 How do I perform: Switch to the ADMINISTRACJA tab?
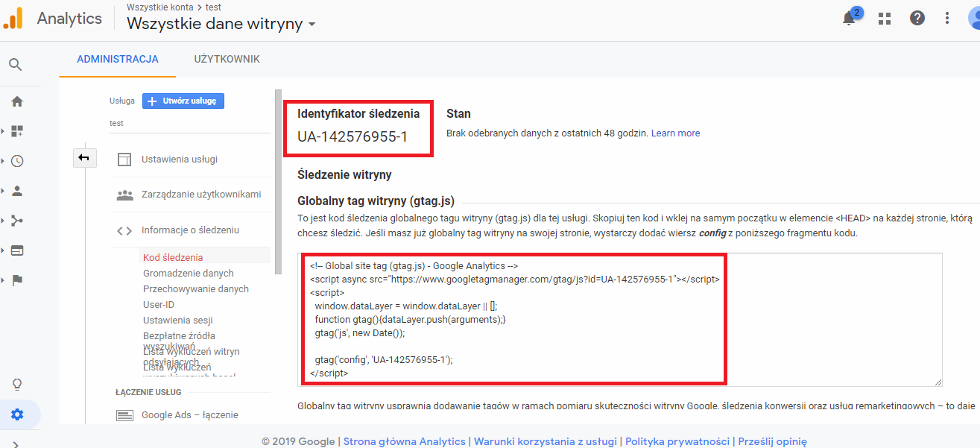[x=118, y=59]
